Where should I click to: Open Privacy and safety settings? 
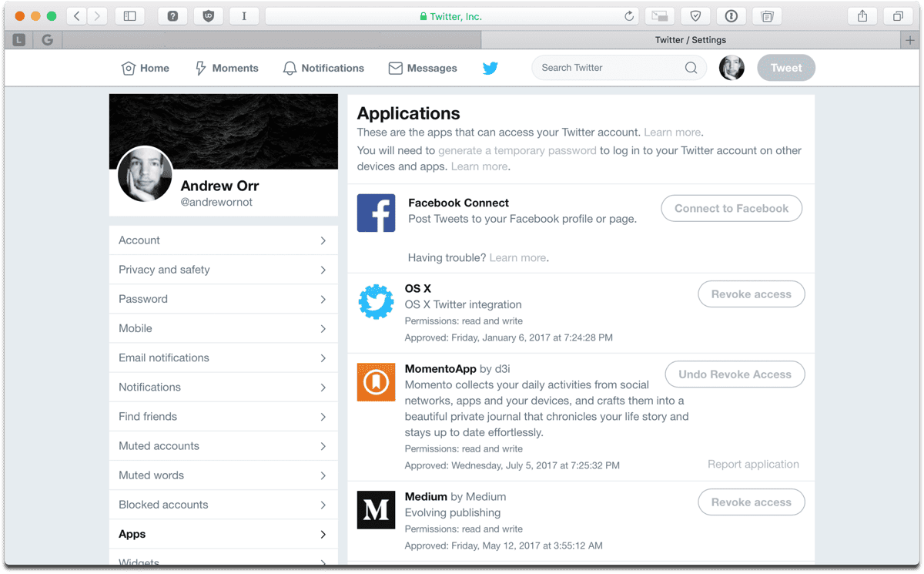pos(223,270)
